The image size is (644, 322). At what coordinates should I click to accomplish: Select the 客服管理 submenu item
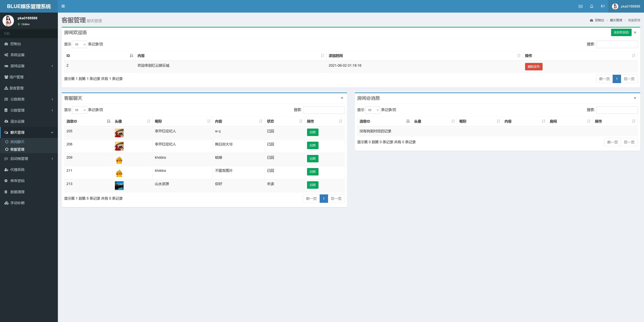(x=17, y=149)
